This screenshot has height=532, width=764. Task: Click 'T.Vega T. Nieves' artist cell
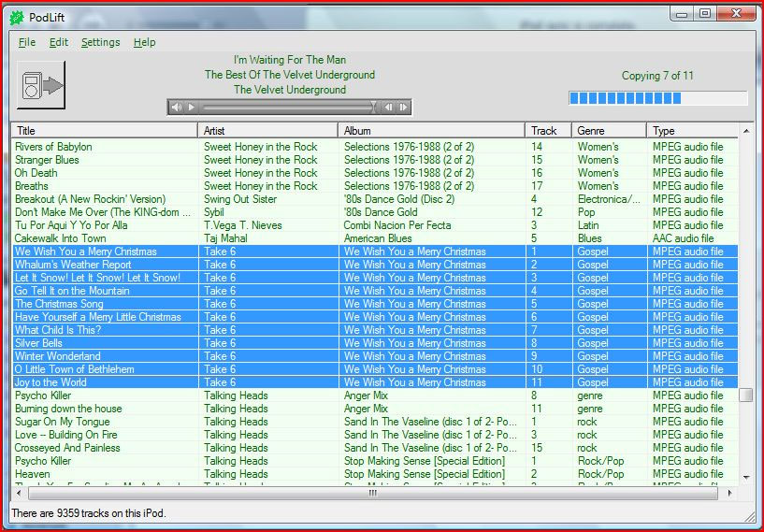[x=242, y=225]
